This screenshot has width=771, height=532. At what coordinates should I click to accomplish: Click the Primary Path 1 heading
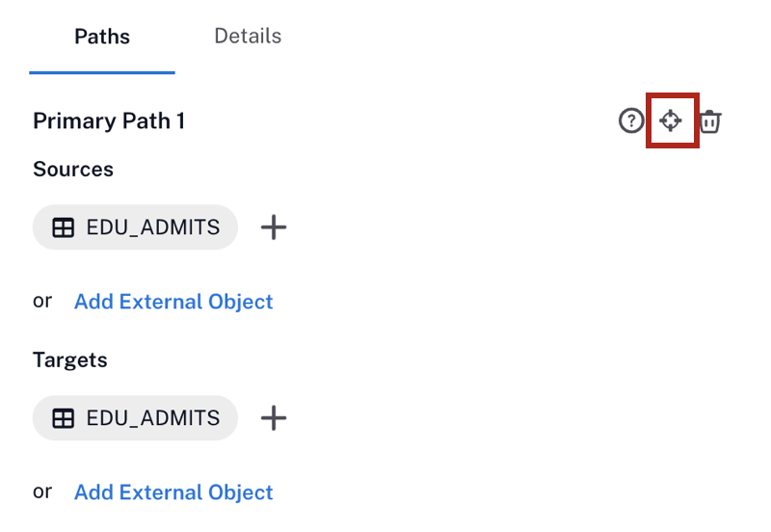coord(109,121)
